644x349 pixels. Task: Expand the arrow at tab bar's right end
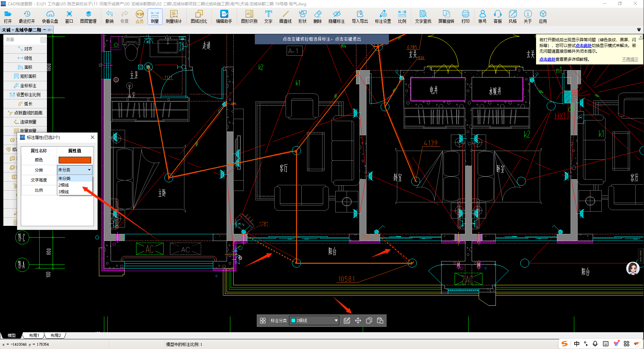click(x=639, y=30)
